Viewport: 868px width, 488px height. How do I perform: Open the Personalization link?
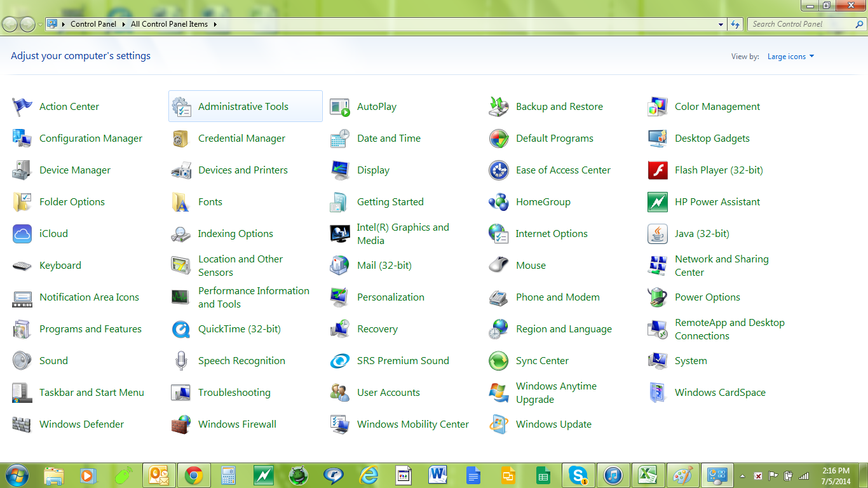pyautogui.click(x=391, y=297)
